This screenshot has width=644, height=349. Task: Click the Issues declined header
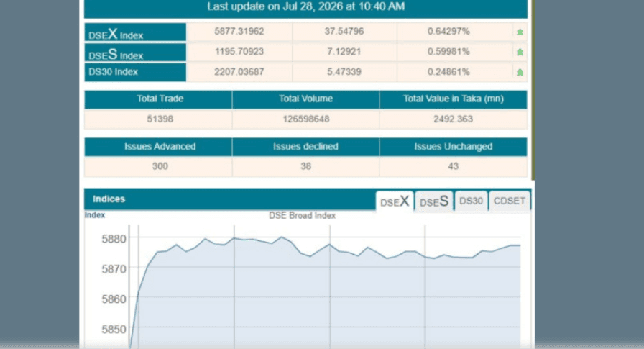pyautogui.click(x=306, y=146)
